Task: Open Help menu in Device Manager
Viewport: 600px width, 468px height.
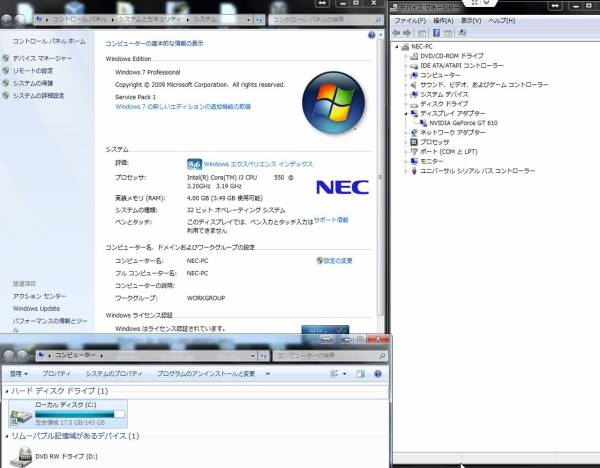Action: pos(502,20)
